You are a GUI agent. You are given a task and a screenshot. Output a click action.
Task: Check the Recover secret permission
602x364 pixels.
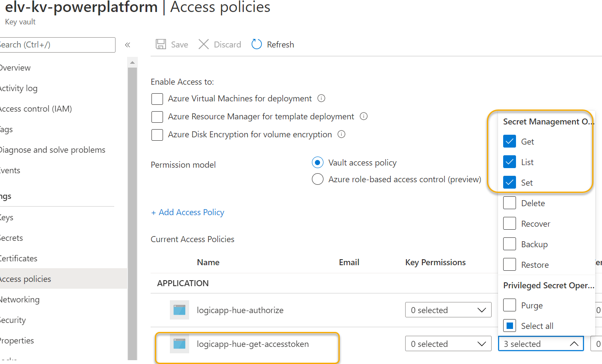510,224
